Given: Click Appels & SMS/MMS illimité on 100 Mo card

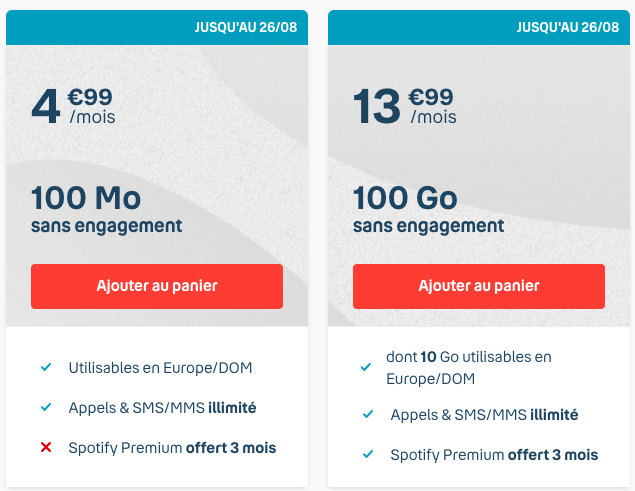Looking at the screenshot, I should tap(162, 408).
